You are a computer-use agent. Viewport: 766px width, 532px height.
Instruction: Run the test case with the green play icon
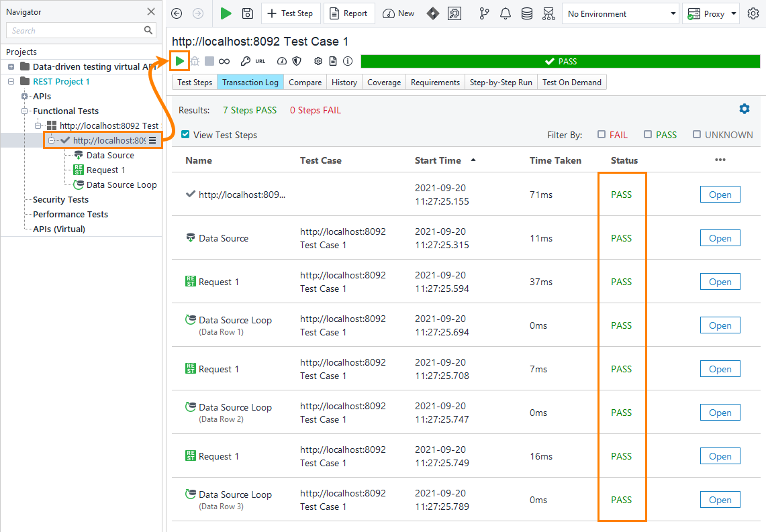pyautogui.click(x=179, y=61)
